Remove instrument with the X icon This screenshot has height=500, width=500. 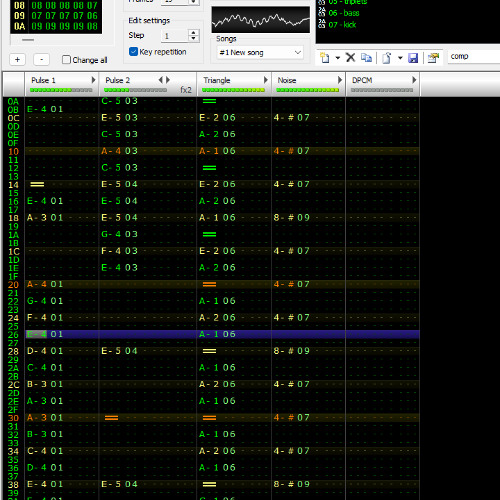350,57
